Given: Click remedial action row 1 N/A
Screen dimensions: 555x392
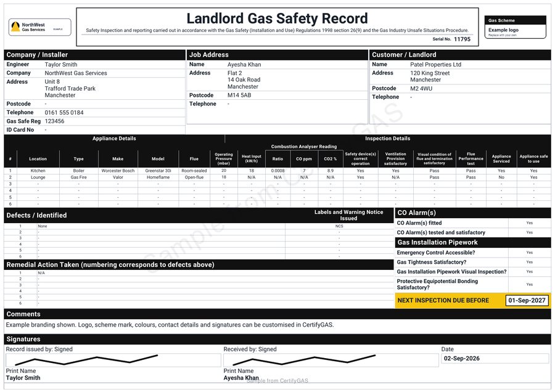Looking at the screenshot, I should point(41,273).
